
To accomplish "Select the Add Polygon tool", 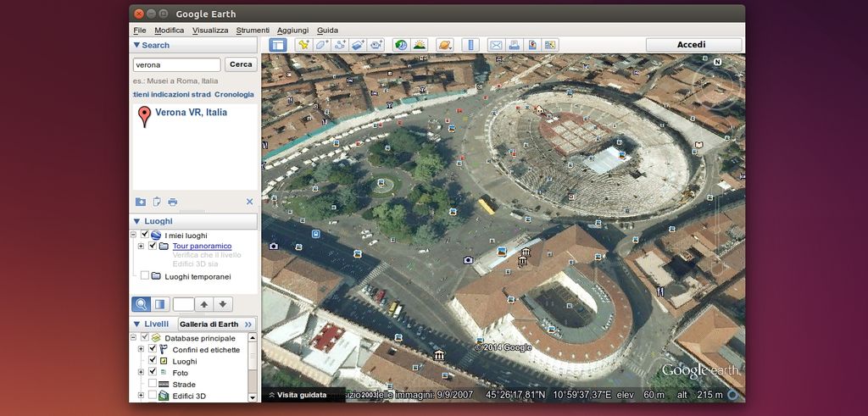I will pyautogui.click(x=322, y=45).
